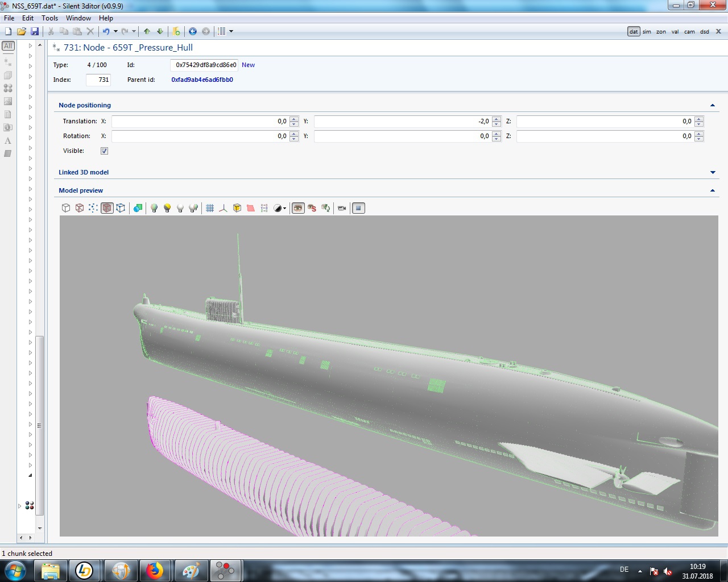Click the Windows Start button

[x=15, y=571]
